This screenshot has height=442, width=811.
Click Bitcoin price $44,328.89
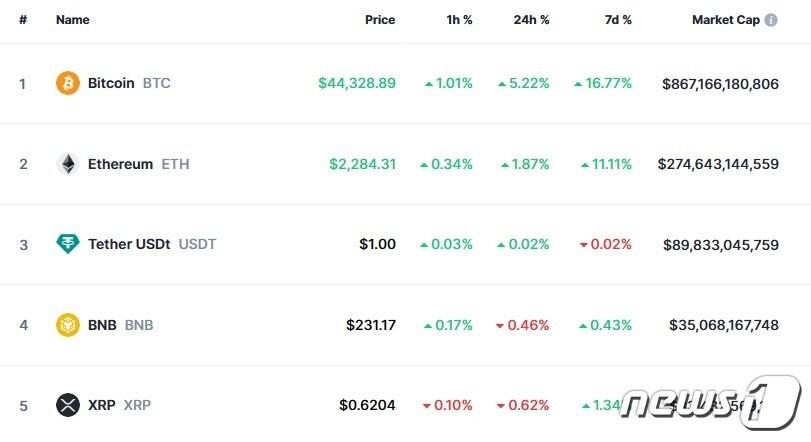(x=357, y=83)
